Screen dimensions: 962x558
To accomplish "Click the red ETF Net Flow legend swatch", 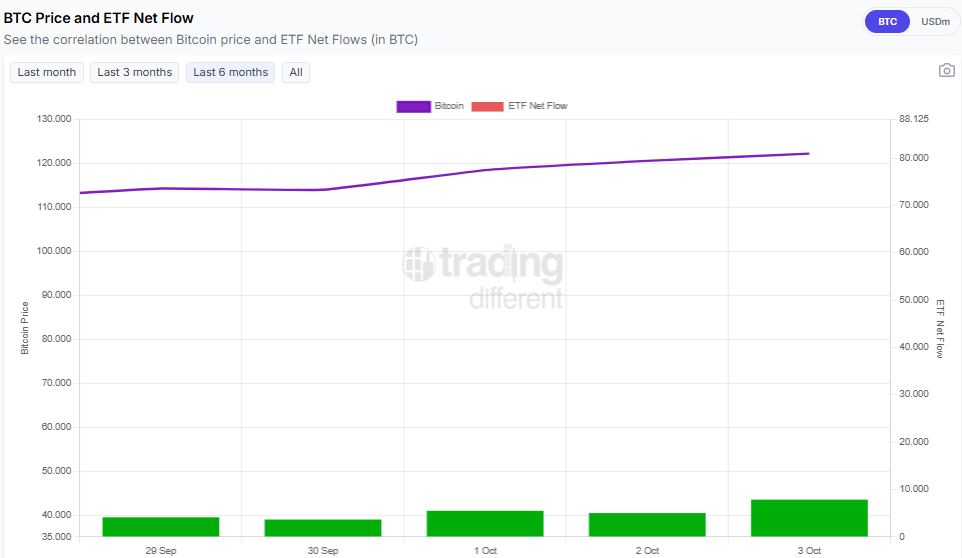I will [487, 106].
